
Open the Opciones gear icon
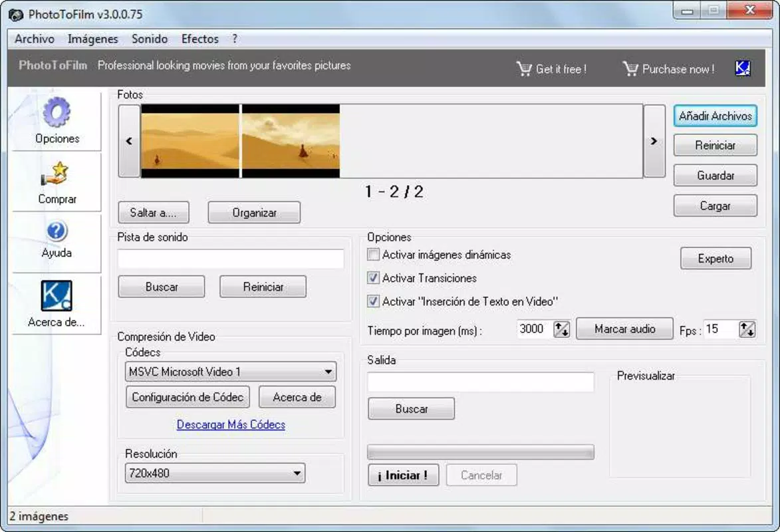click(57, 112)
